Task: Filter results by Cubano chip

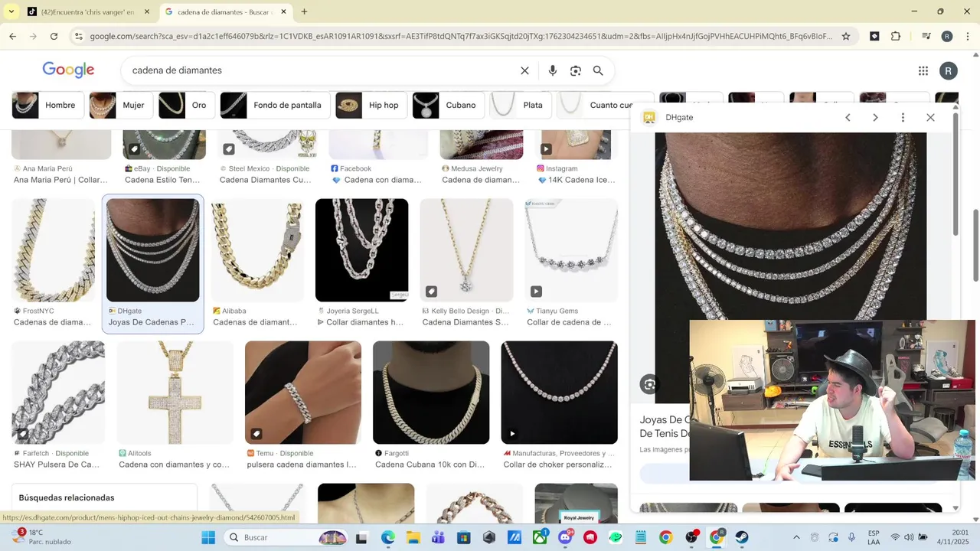Action: (x=449, y=105)
